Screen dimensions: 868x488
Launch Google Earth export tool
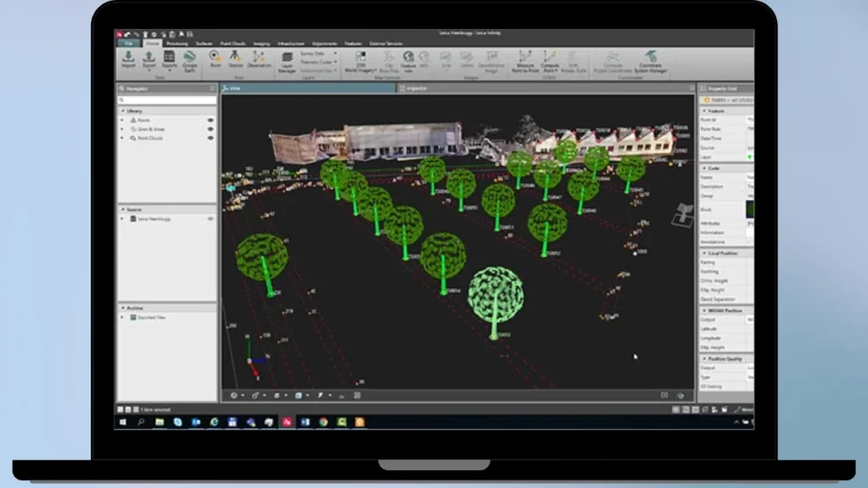190,61
